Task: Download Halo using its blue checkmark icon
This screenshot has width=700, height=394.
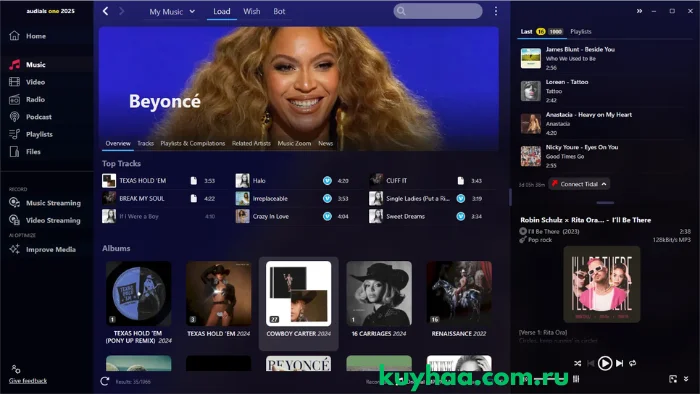Action: (327, 181)
